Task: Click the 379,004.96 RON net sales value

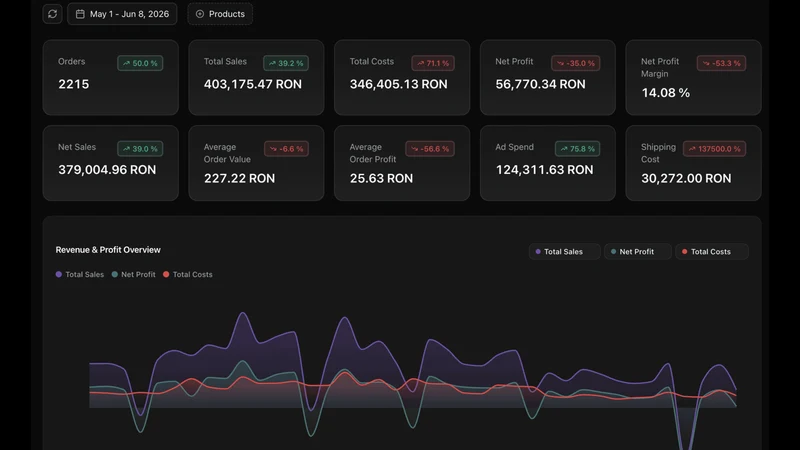Action: tap(107, 170)
